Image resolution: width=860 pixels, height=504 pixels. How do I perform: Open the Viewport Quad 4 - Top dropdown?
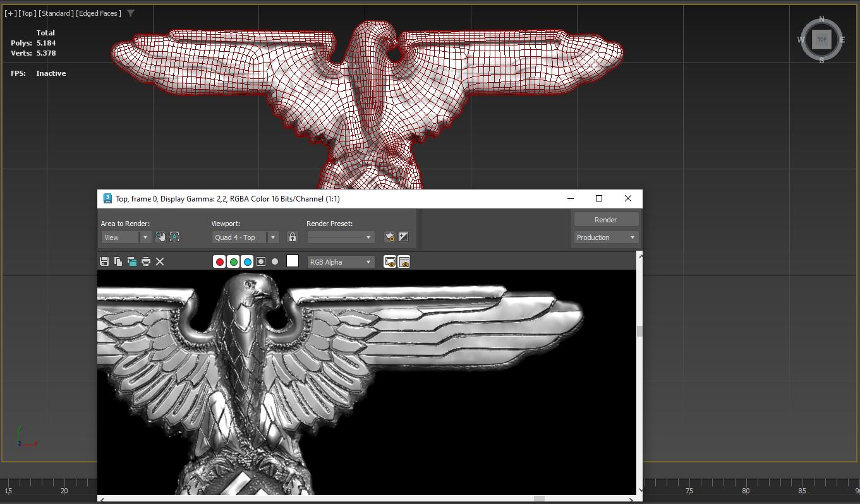pos(246,237)
